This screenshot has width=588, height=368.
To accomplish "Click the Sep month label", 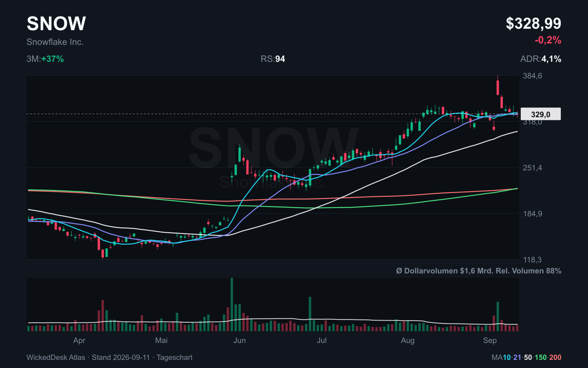I will (490, 340).
